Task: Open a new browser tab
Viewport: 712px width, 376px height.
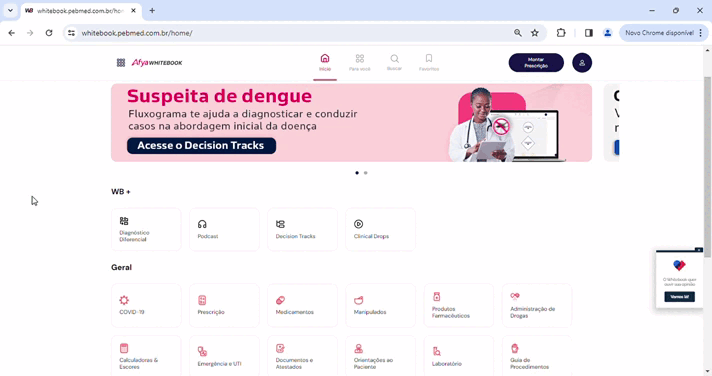Action: pos(152,10)
